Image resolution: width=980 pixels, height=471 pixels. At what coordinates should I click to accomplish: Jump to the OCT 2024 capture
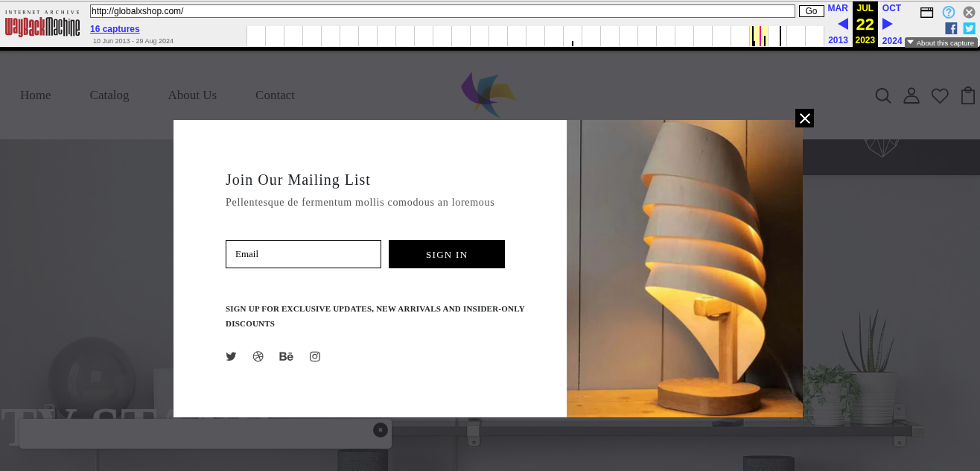[892, 24]
